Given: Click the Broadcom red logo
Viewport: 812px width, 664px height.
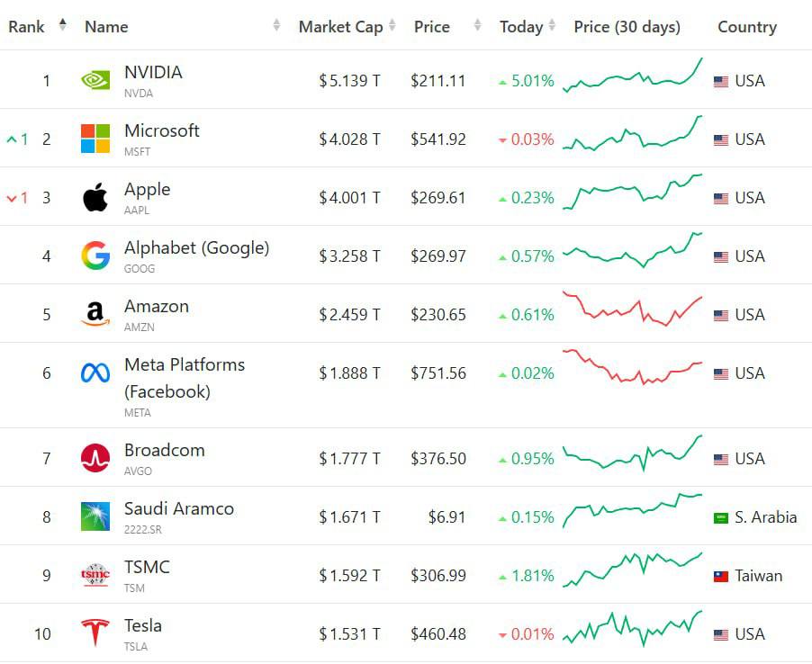Looking at the screenshot, I should click(95, 459).
